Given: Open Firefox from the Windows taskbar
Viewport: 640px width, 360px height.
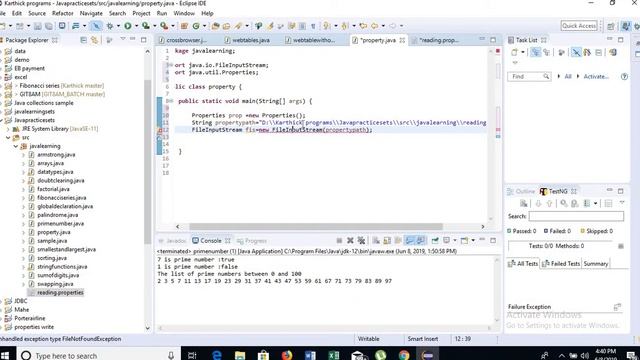Looking at the screenshot, I should pyautogui.click(x=287, y=355).
